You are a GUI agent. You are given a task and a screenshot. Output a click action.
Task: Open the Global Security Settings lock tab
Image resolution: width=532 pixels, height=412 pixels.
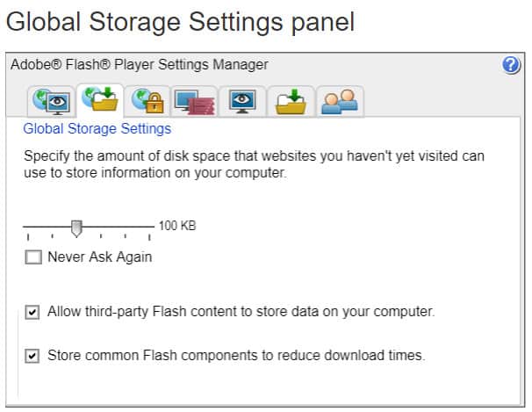[147, 101]
